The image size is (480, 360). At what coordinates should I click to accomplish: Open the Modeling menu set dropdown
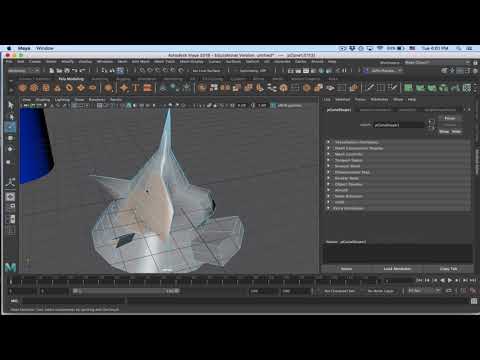tap(23, 70)
